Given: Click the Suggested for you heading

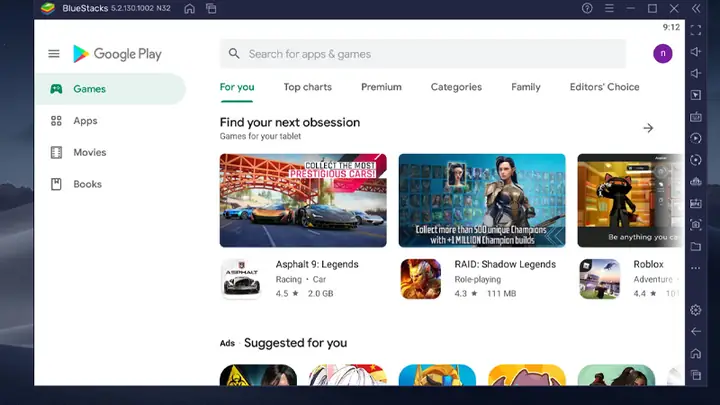Looking at the screenshot, I should pyautogui.click(x=295, y=343).
